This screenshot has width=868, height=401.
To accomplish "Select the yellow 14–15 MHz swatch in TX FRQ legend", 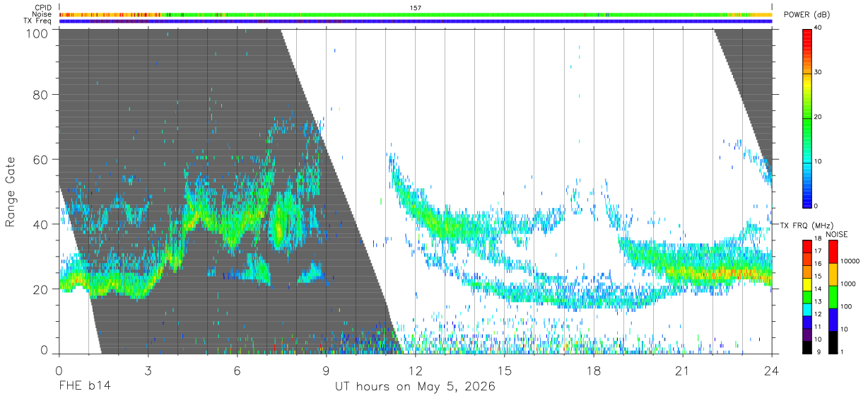I will tap(807, 284).
